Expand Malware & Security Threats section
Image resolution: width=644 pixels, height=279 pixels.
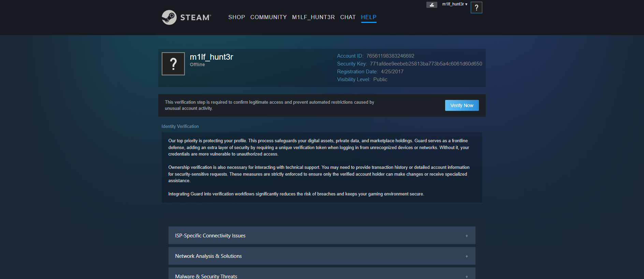(322, 274)
